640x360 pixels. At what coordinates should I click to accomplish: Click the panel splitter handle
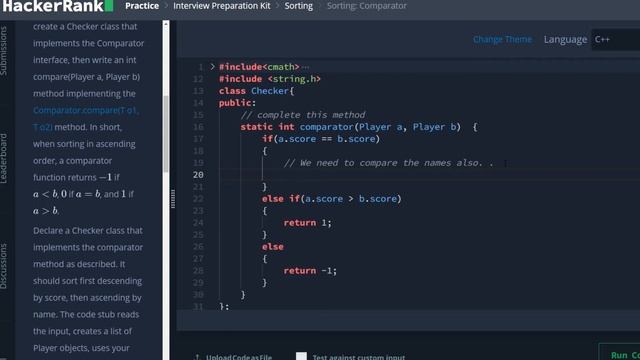[173, 199]
